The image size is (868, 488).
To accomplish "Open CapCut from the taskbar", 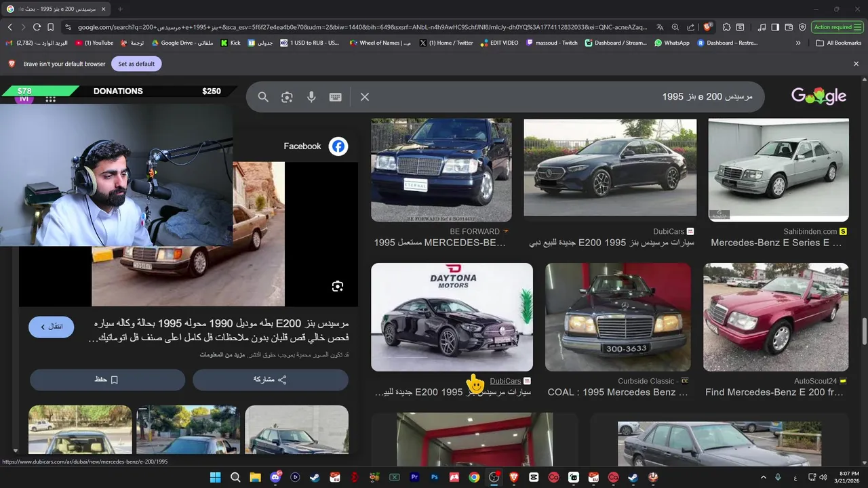I will tap(534, 477).
